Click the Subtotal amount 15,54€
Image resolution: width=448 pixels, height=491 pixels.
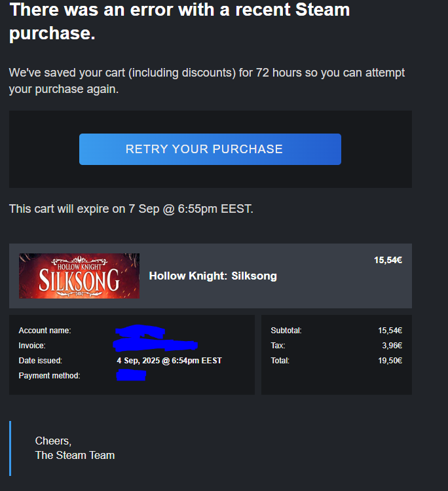(390, 331)
